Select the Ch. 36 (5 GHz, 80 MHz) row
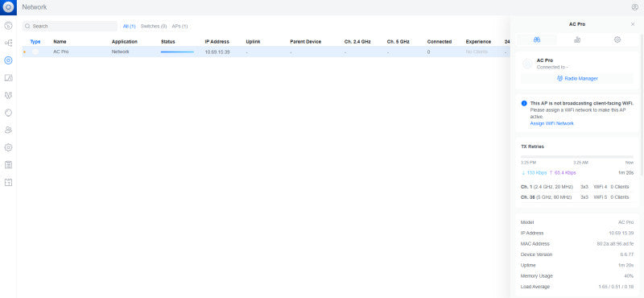Viewport: 644px width, 298px height. pos(577,197)
